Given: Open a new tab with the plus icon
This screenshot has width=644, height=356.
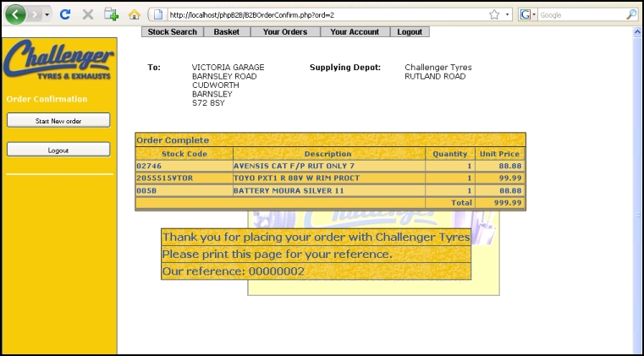Looking at the screenshot, I should (x=111, y=14).
